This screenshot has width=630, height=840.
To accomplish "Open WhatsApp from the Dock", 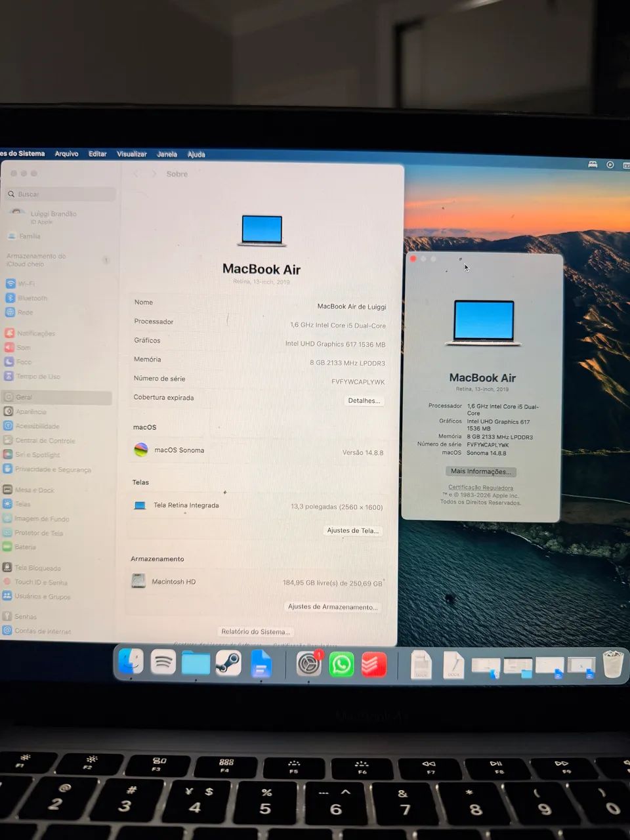I will (341, 664).
